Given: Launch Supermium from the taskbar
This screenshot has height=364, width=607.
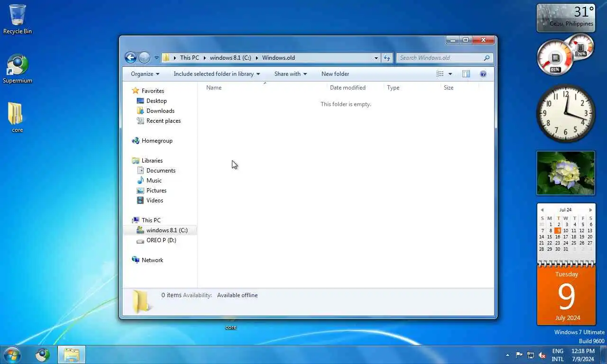Looking at the screenshot, I should (43, 355).
